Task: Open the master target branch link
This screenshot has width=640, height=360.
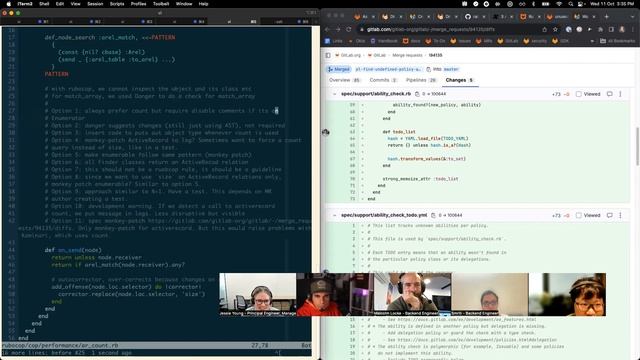Action: pyautogui.click(x=451, y=69)
